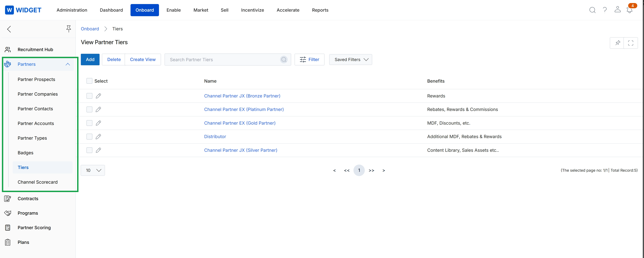Select page 1 in pagination

[x=359, y=170]
